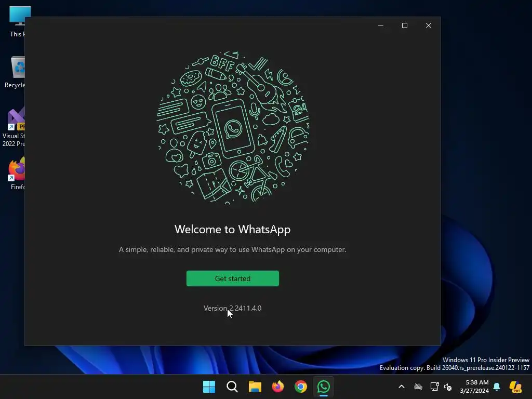The image size is (532, 399).
Task: Select the Visual Studio 2022 Preview shortcut
Action: tap(14, 127)
